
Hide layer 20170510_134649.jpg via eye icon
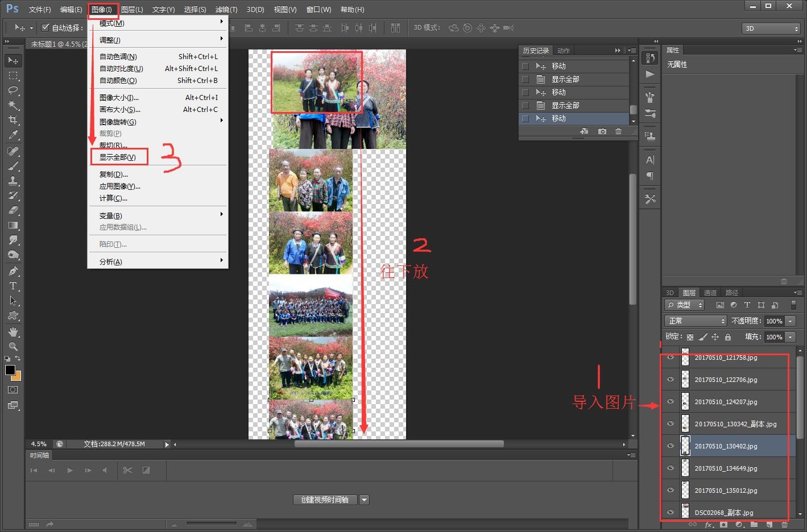tap(671, 468)
